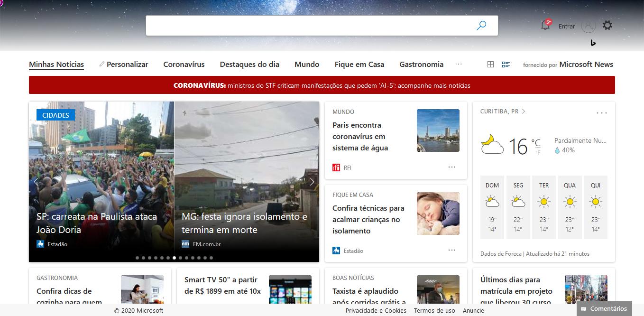Click the search magnifier icon
644x316 pixels.
(481, 26)
